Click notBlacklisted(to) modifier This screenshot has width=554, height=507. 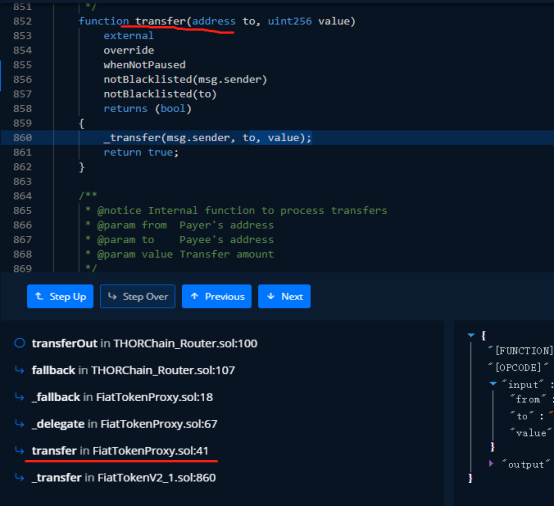click(x=160, y=94)
